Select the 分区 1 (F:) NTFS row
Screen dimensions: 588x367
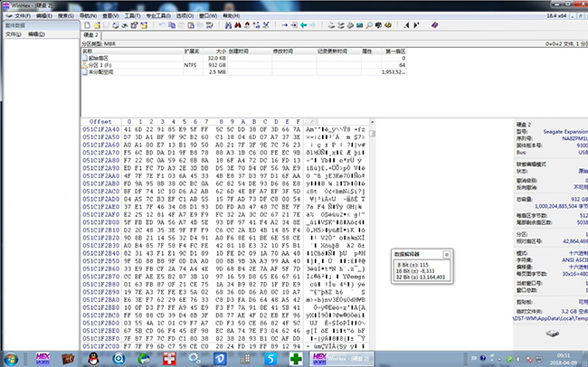(x=243, y=65)
